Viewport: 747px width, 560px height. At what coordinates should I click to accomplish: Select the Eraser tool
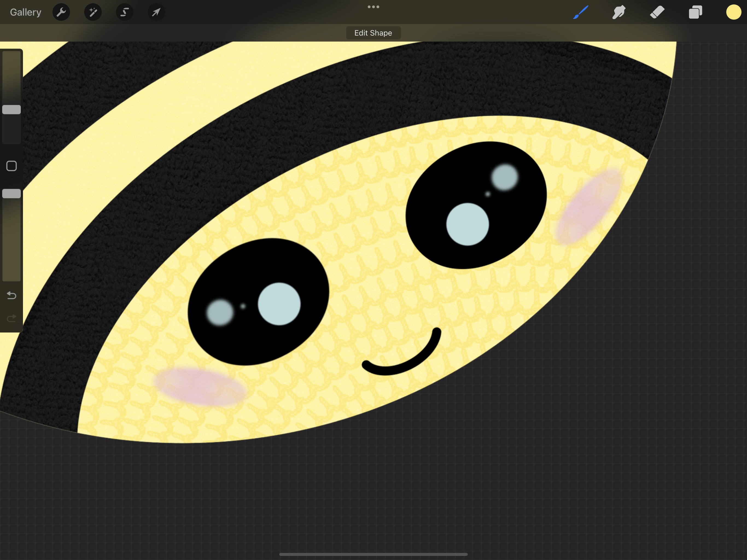[657, 13]
